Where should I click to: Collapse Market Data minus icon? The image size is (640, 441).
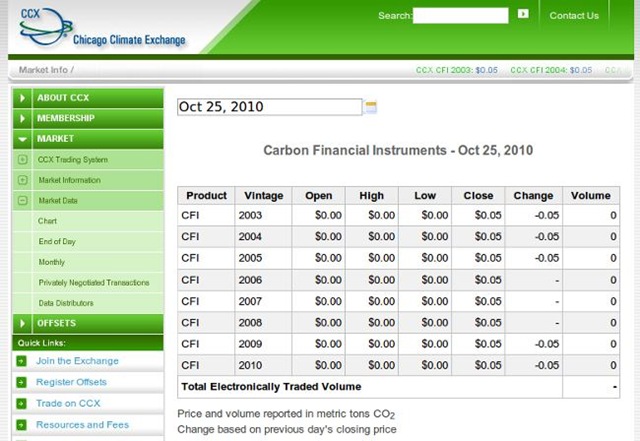click(23, 200)
